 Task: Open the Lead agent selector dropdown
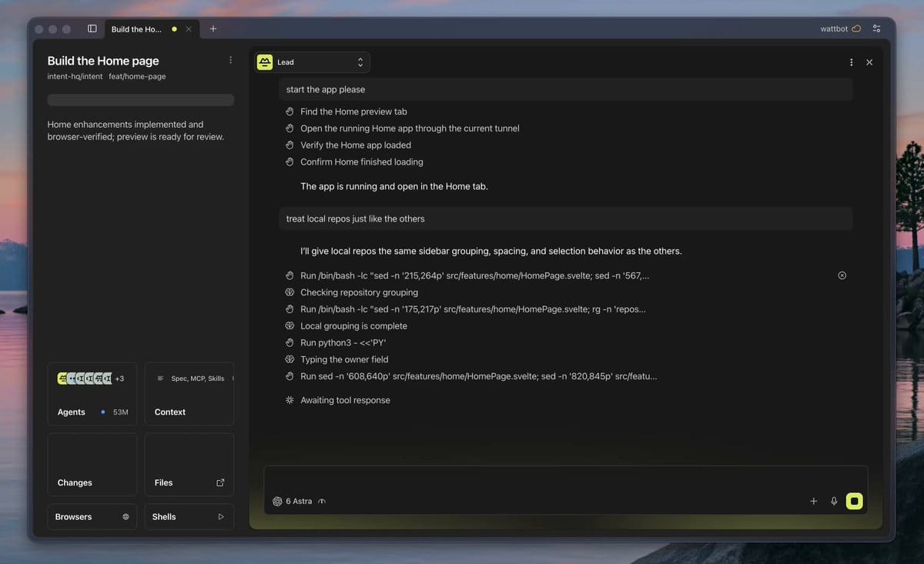click(x=313, y=62)
